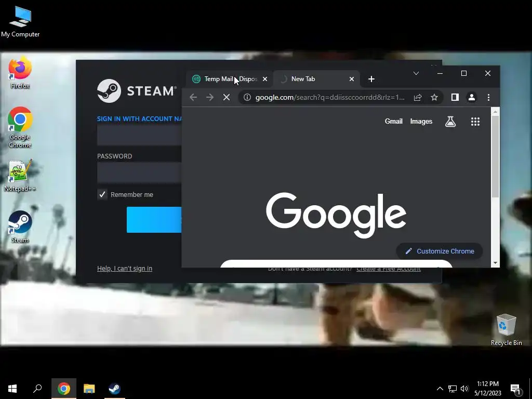This screenshot has width=532, height=399.
Task: Open notification center icon
Action: coord(516,389)
